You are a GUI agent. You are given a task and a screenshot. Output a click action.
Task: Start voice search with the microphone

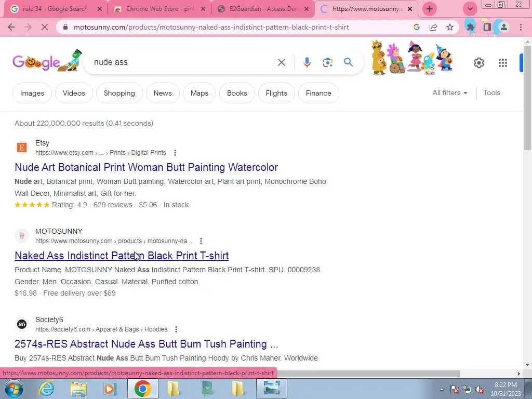pos(307,62)
